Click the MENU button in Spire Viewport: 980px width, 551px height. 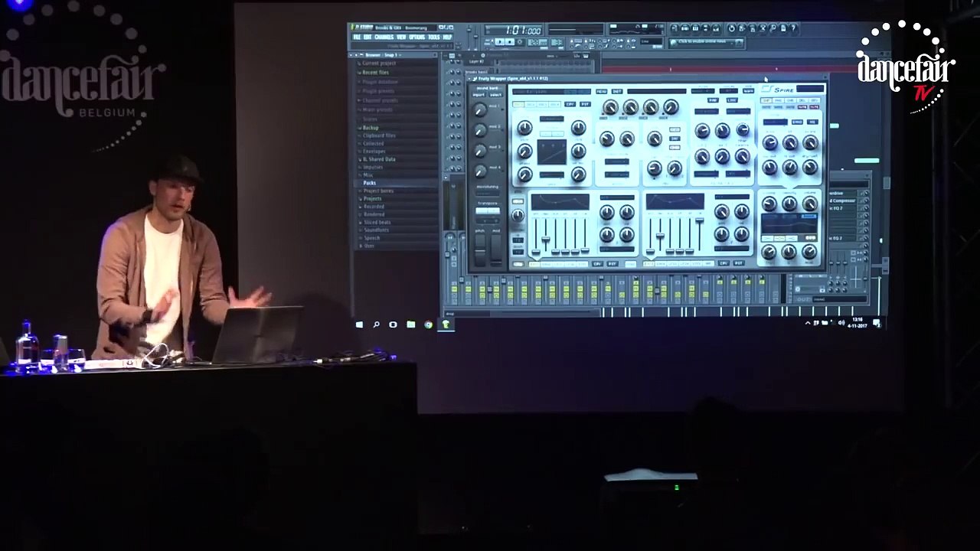click(x=601, y=91)
